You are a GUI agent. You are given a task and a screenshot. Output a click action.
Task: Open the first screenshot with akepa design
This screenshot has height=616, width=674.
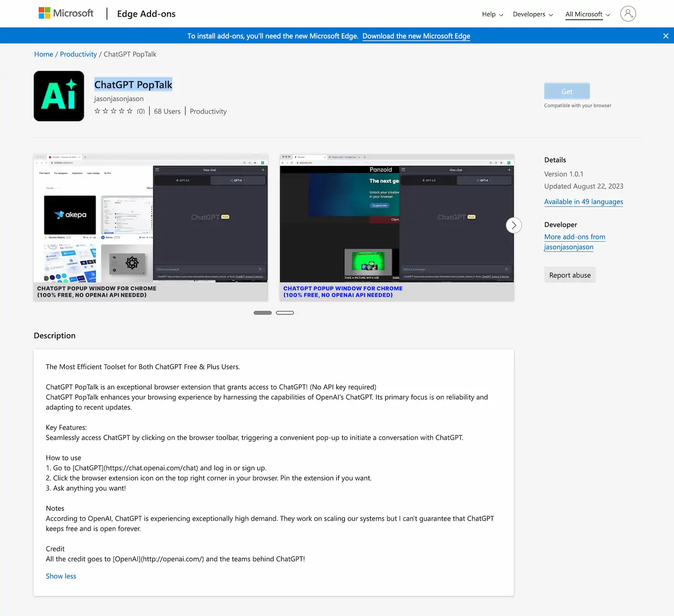coord(150,228)
